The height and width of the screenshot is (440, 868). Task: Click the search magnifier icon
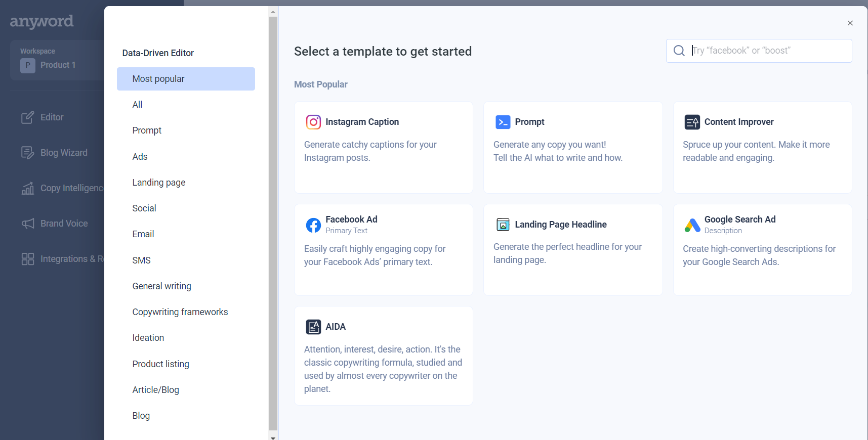pos(679,51)
